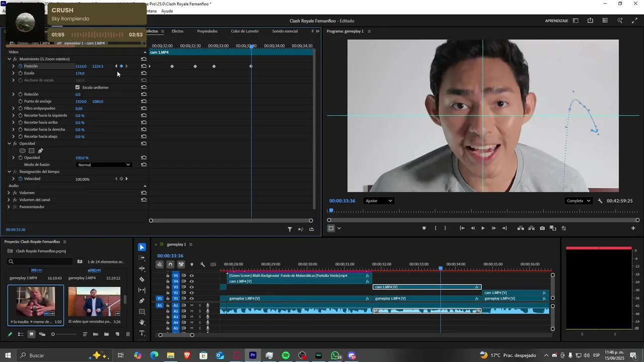Play the Program monitor preview
Screen dimensions: 644x362
pyautogui.click(x=483, y=228)
